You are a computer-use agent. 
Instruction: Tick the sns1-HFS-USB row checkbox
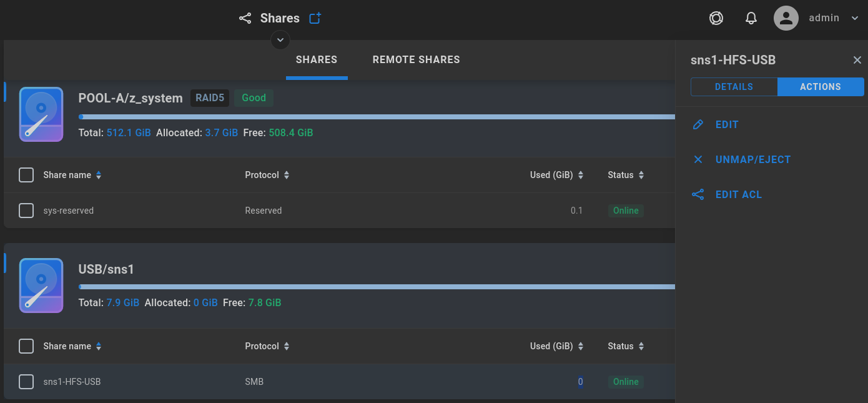[x=26, y=382]
